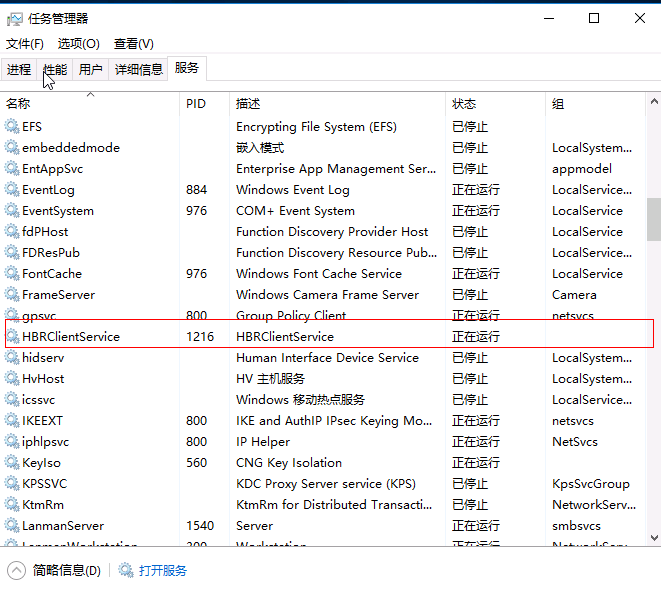
Task: Click the HvHost service gear icon
Action: [x=12, y=378]
